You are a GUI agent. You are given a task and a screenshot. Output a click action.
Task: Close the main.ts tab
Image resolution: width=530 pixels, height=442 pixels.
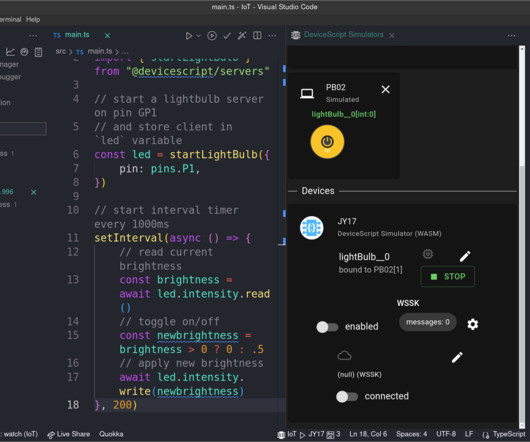click(107, 35)
